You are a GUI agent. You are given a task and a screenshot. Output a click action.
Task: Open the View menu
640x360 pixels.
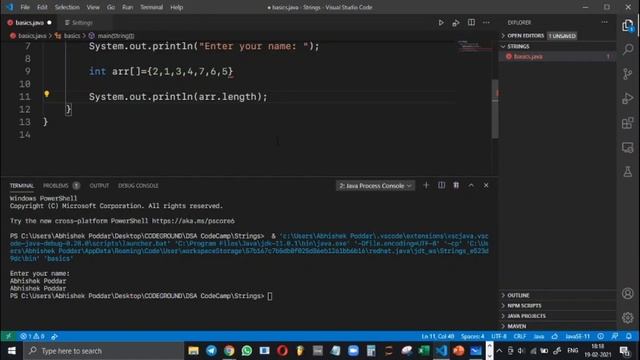93,7
